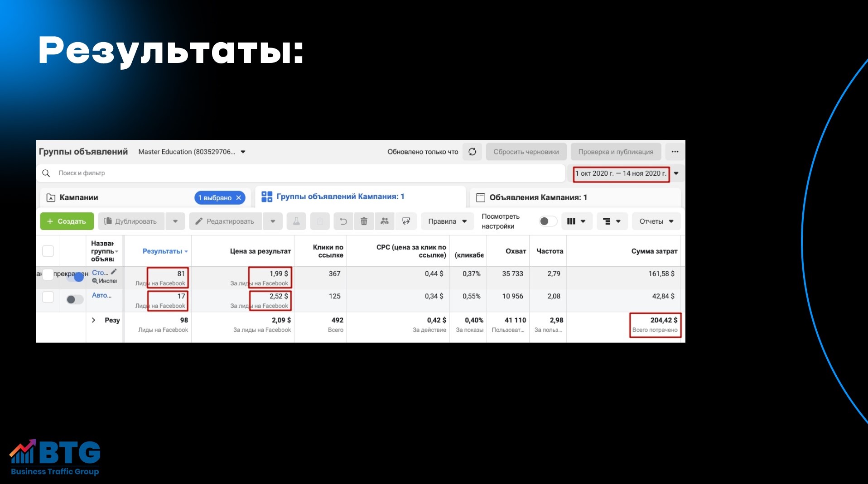Select the Группы объявлений Кампания: 1 tab
The image size is (868, 484).
pyautogui.click(x=361, y=196)
